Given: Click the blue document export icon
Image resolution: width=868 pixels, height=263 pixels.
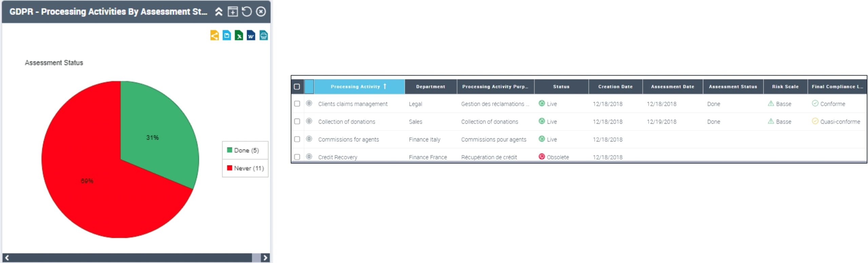Looking at the screenshot, I should click(x=226, y=36).
